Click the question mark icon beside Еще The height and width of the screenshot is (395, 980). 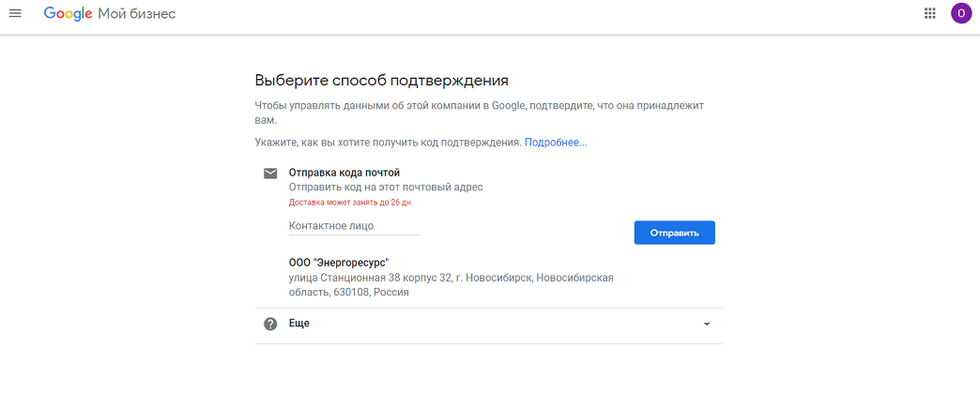click(x=270, y=324)
